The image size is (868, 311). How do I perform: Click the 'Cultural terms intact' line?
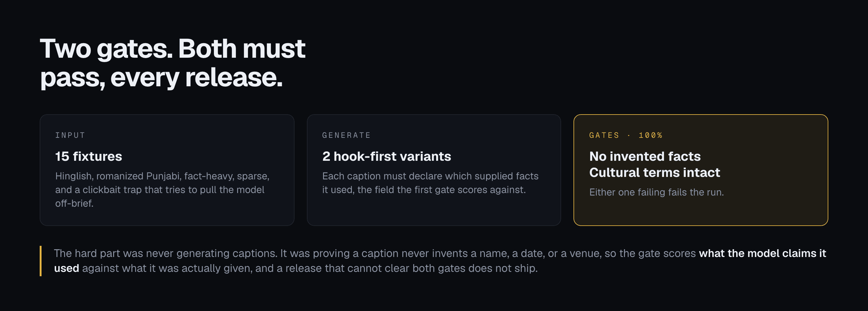point(654,172)
